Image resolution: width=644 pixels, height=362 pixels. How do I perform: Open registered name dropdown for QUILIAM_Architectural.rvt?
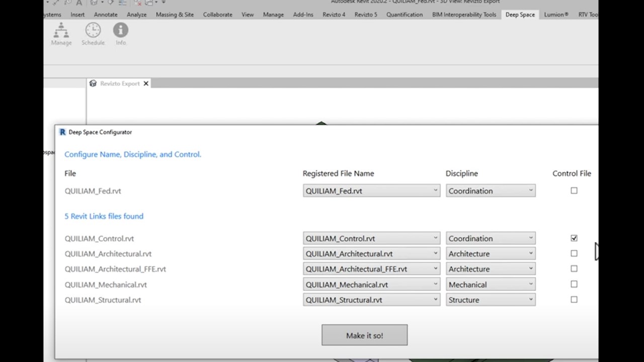pos(371,253)
